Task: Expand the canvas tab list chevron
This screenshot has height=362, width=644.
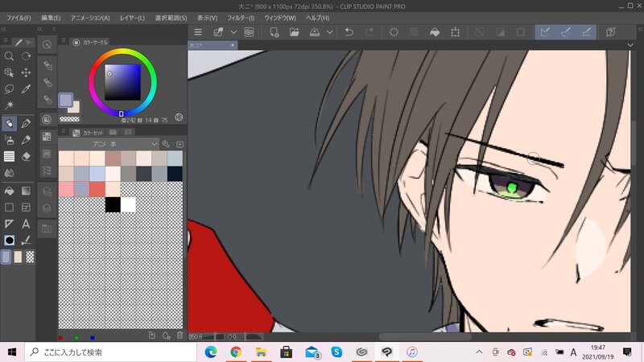Action: [630, 45]
